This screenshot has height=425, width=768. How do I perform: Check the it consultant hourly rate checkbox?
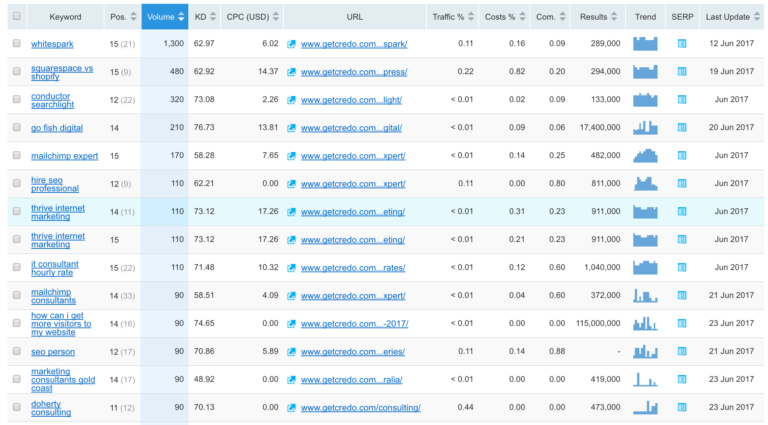point(17,267)
